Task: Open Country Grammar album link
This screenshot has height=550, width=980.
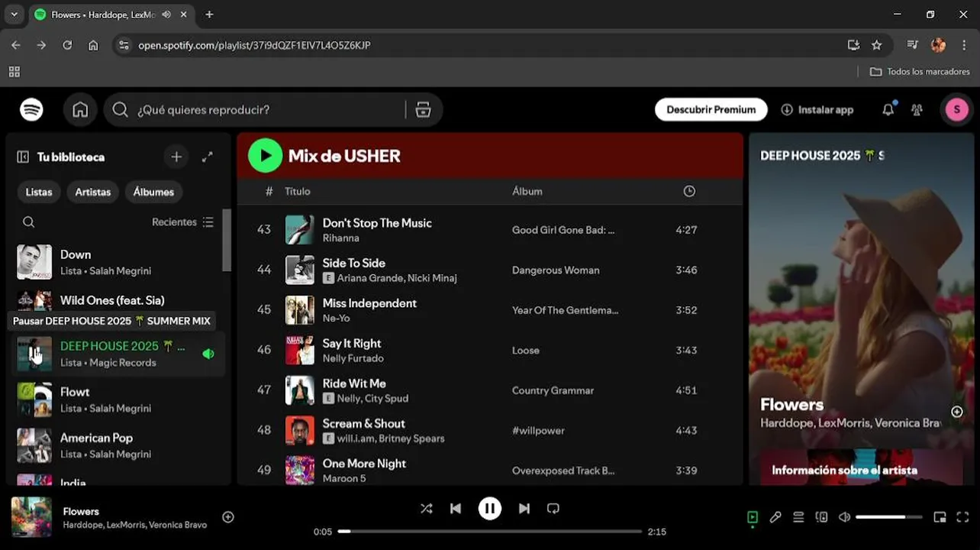Action: click(553, 390)
